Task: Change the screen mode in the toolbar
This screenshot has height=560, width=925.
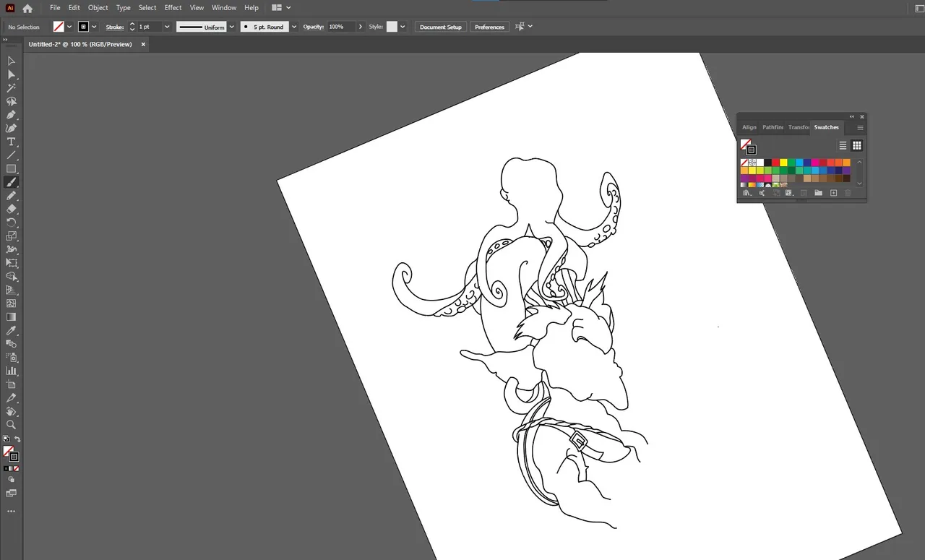Action: point(11,493)
